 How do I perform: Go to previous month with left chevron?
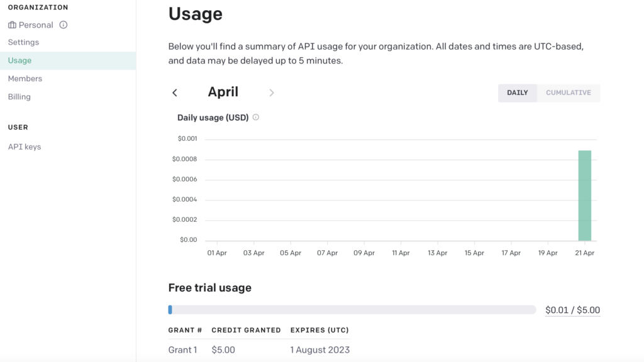coord(175,93)
